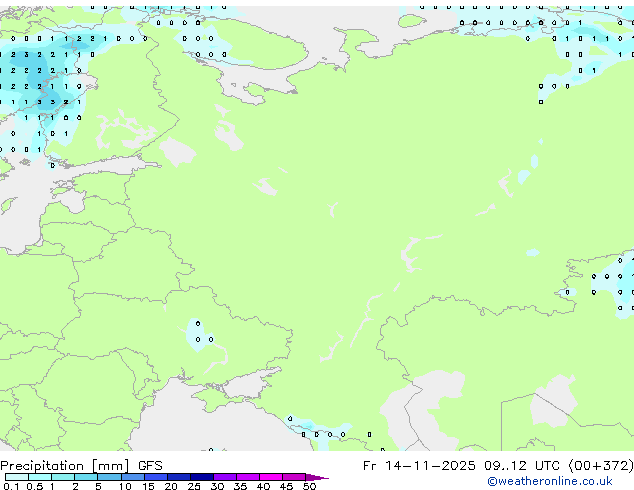Click the 45–50 mm legend color swatch
Screen dimensions: 634x490
294,477
